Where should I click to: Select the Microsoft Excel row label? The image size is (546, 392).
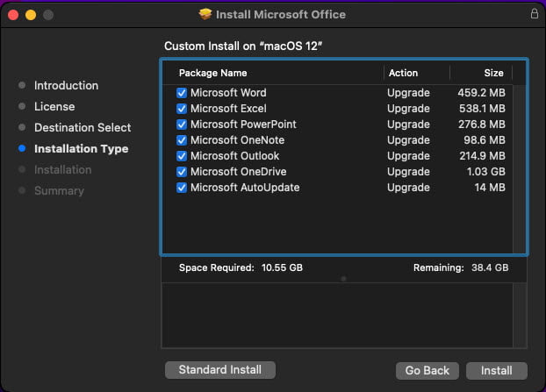[228, 109]
